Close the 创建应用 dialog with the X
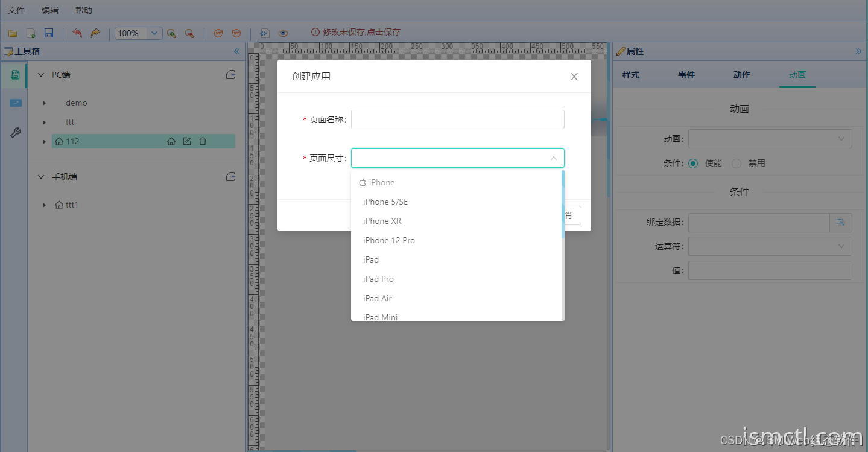This screenshot has height=452, width=868. (574, 77)
